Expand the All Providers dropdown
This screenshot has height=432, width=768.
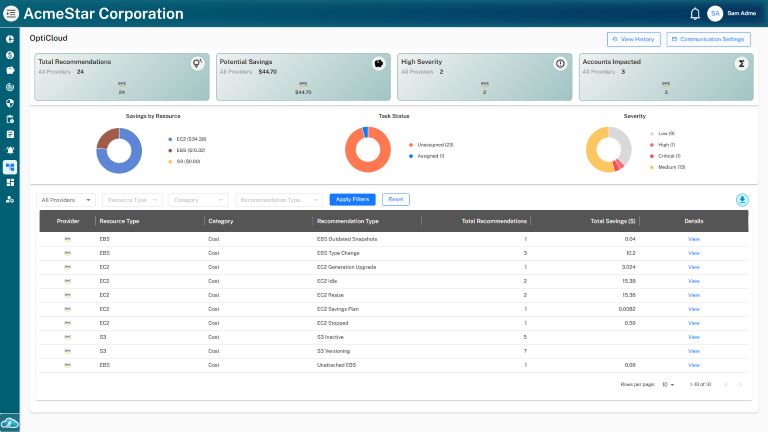[x=66, y=199]
